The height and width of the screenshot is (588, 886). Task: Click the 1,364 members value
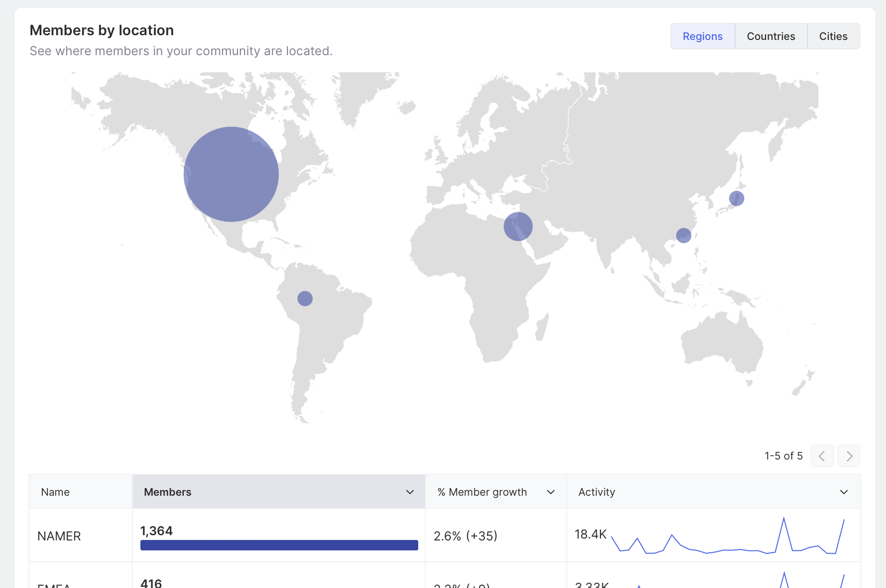(157, 530)
